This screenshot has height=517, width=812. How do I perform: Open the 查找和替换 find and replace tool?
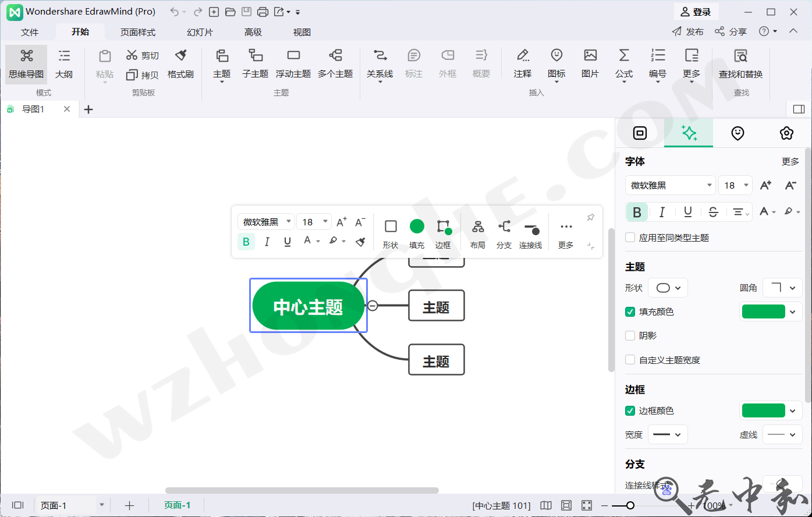[x=740, y=63]
